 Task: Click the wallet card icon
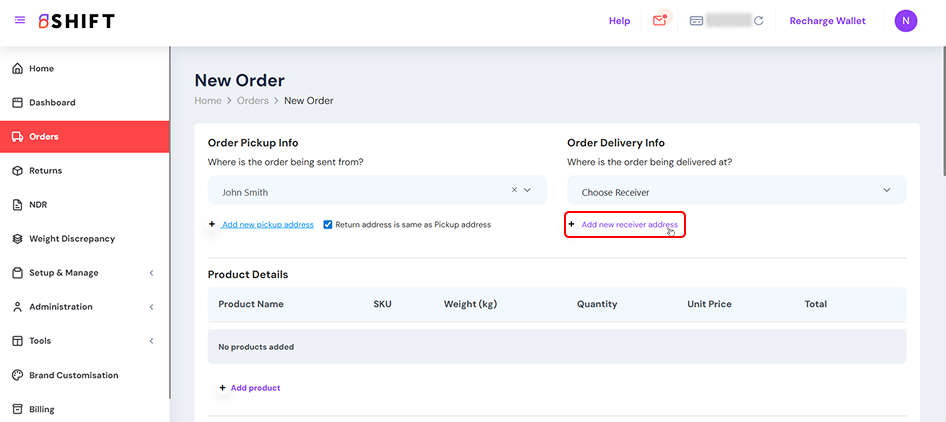pos(696,21)
